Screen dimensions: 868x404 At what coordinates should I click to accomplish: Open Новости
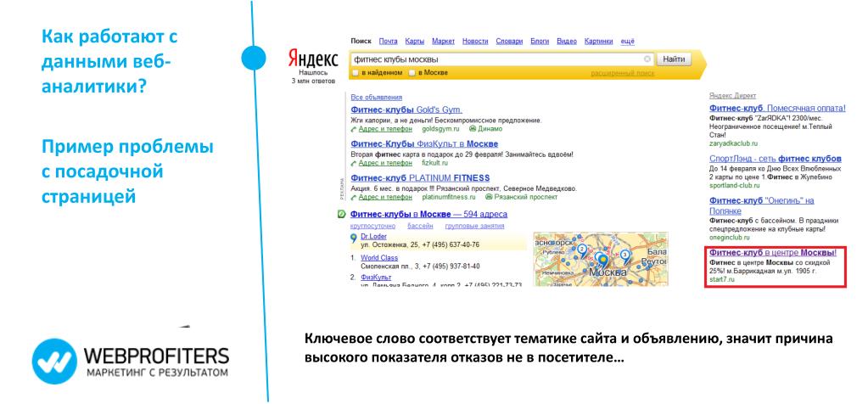(475, 42)
